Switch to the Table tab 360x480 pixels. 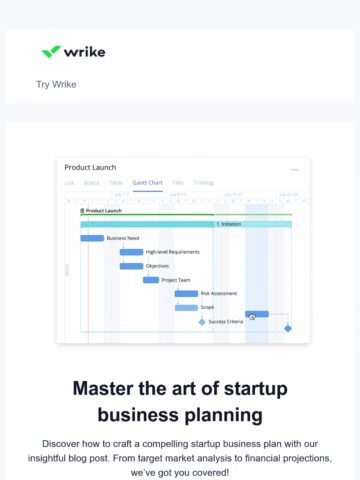point(116,183)
